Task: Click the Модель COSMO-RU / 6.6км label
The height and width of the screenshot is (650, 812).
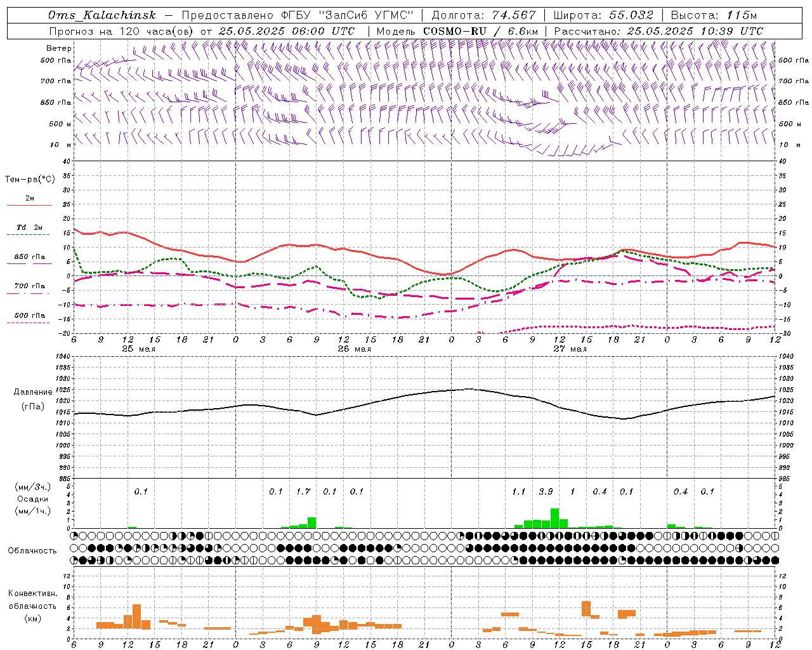Action: tap(457, 31)
